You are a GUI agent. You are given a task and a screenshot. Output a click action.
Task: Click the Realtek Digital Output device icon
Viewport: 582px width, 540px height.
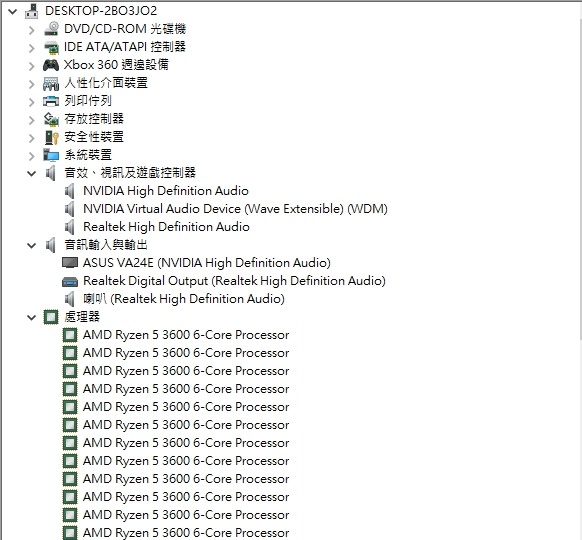pos(70,282)
